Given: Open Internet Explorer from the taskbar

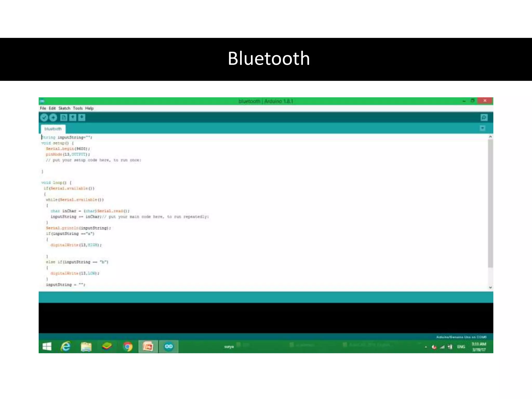Looking at the screenshot, I should tap(65, 347).
